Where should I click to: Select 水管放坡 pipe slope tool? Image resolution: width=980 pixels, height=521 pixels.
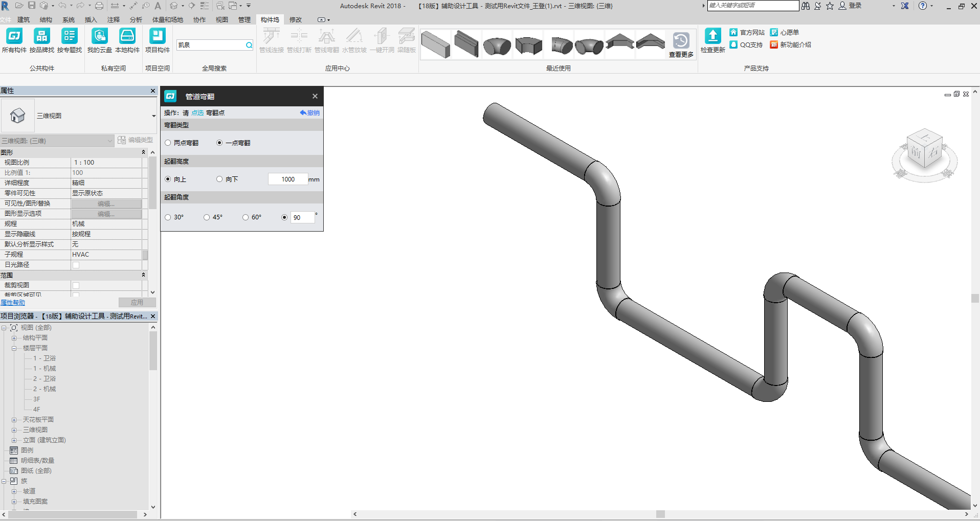(x=354, y=40)
